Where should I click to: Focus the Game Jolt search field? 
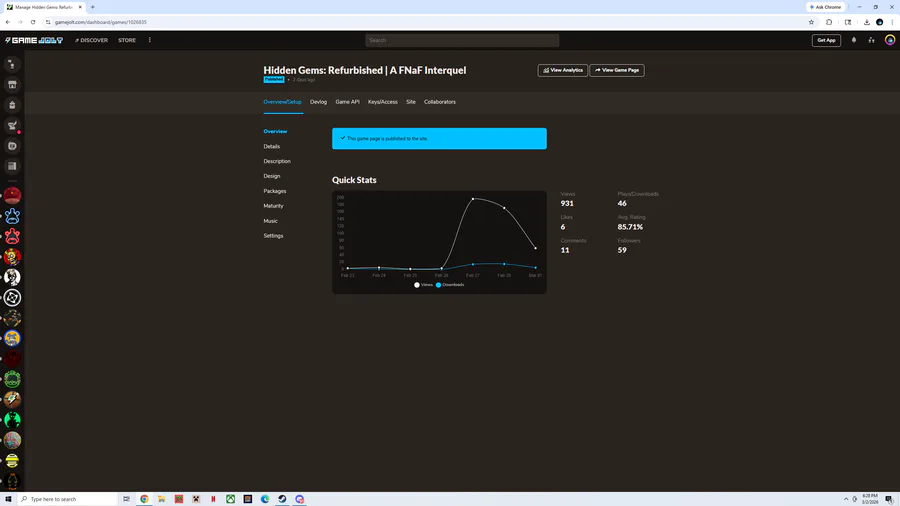point(462,40)
